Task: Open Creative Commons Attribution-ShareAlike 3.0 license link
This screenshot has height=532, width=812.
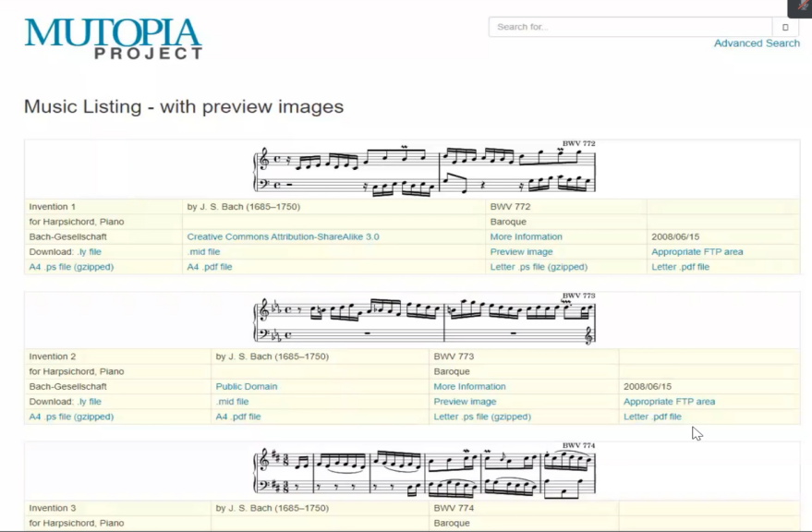Action: click(x=283, y=237)
